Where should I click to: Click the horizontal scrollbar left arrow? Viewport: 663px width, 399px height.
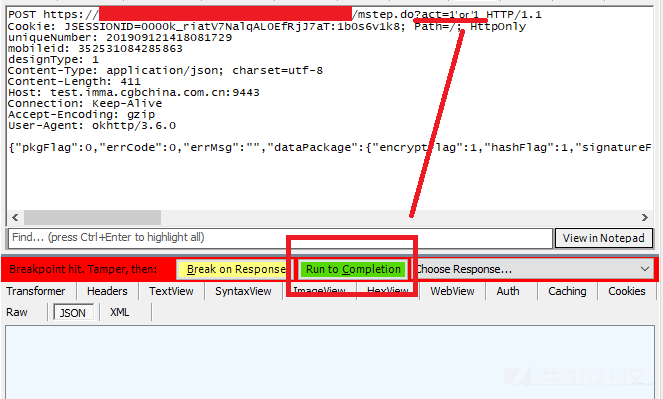15,218
